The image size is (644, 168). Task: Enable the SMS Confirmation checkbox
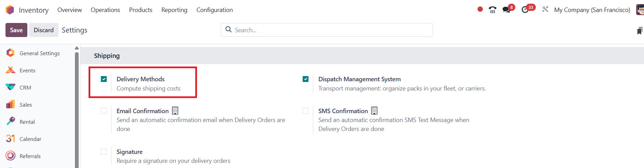306,111
